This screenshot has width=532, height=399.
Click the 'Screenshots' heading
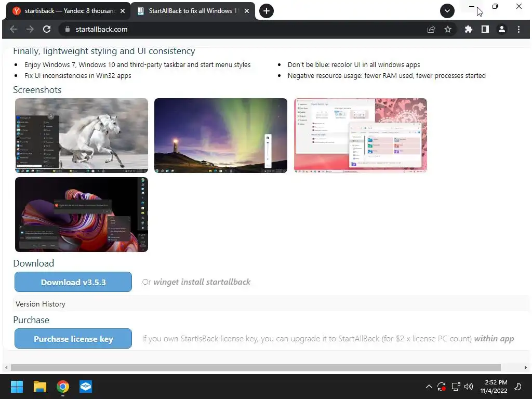(x=37, y=90)
